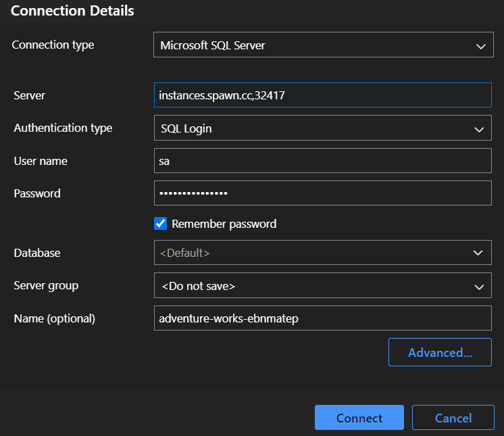Viewport: 504px width, 436px height.
Task: Open the Connection type dropdown
Action: (324, 45)
